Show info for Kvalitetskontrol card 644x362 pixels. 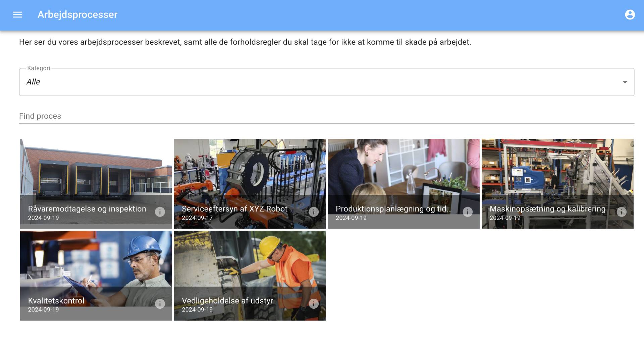click(160, 304)
